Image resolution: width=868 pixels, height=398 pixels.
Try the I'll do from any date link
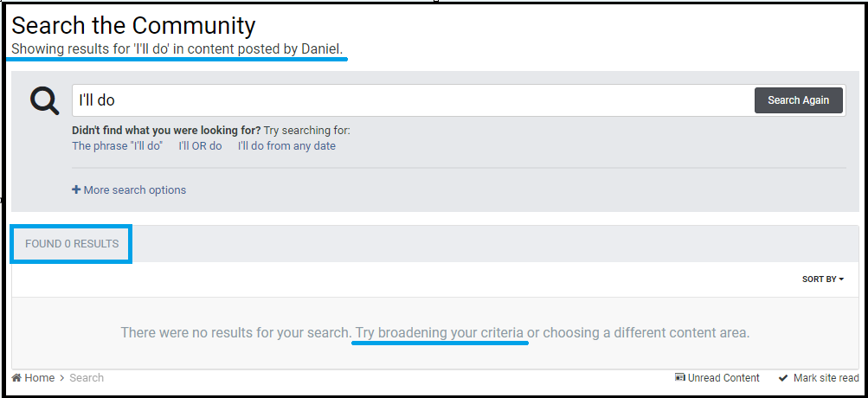pos(286,146)
